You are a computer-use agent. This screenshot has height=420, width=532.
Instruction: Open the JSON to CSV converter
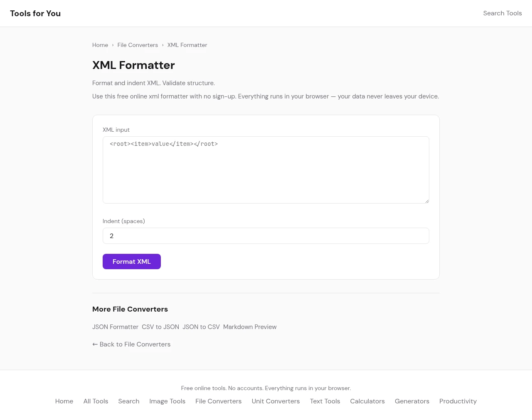pyautogui.click(x=201, y=327)
